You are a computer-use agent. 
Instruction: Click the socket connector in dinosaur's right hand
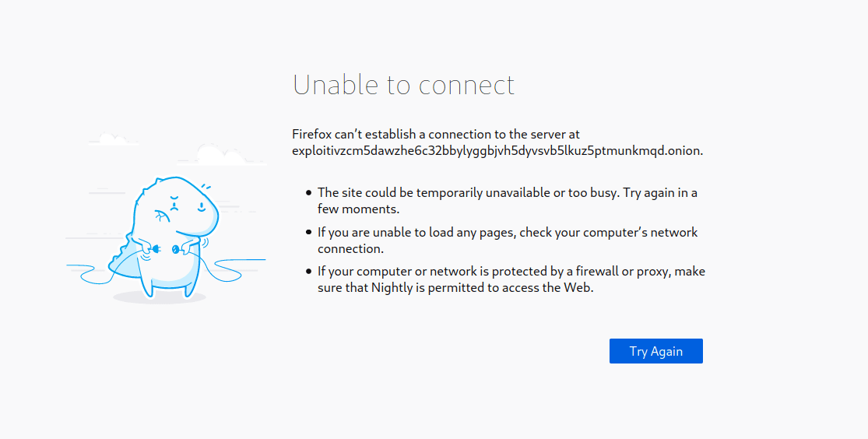[176, 249]
